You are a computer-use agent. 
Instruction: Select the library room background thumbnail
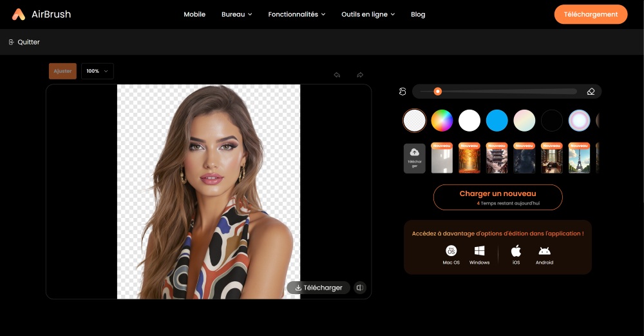click(552, 158)
